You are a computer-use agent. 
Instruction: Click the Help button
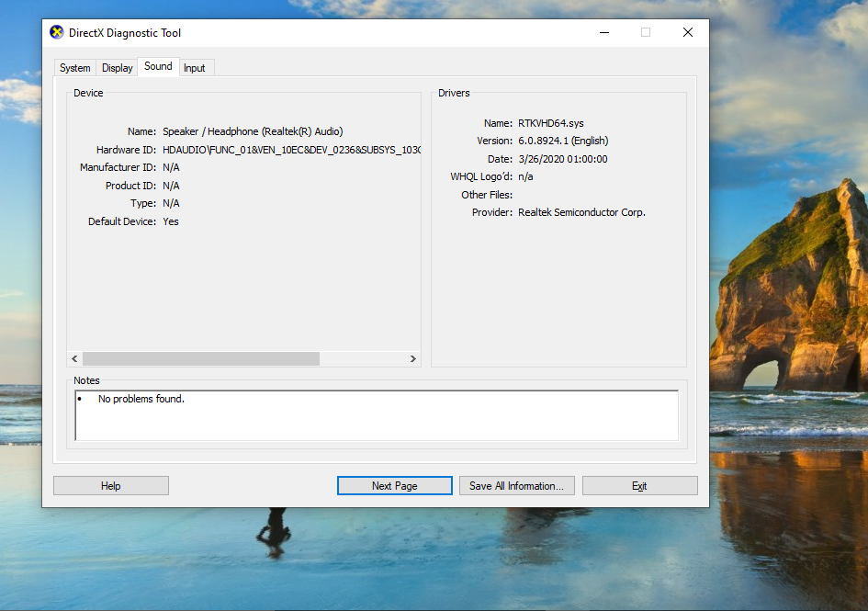coord(111,486)
